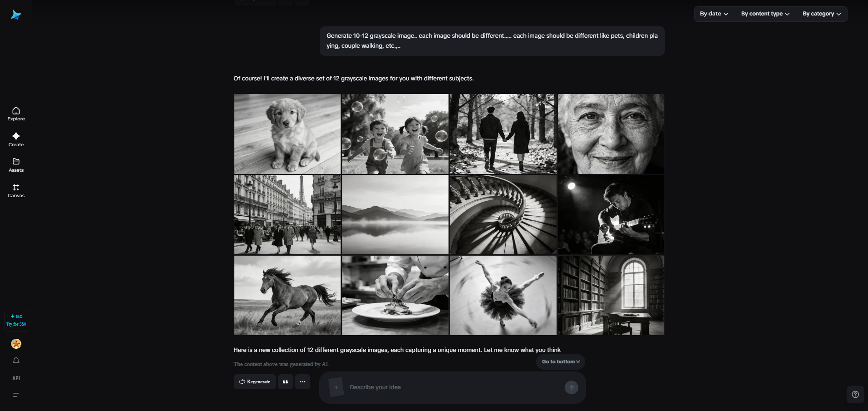This screenshot has width=868, height=411.
Task: Click the plus attachment button
Action: click(336, 387)
